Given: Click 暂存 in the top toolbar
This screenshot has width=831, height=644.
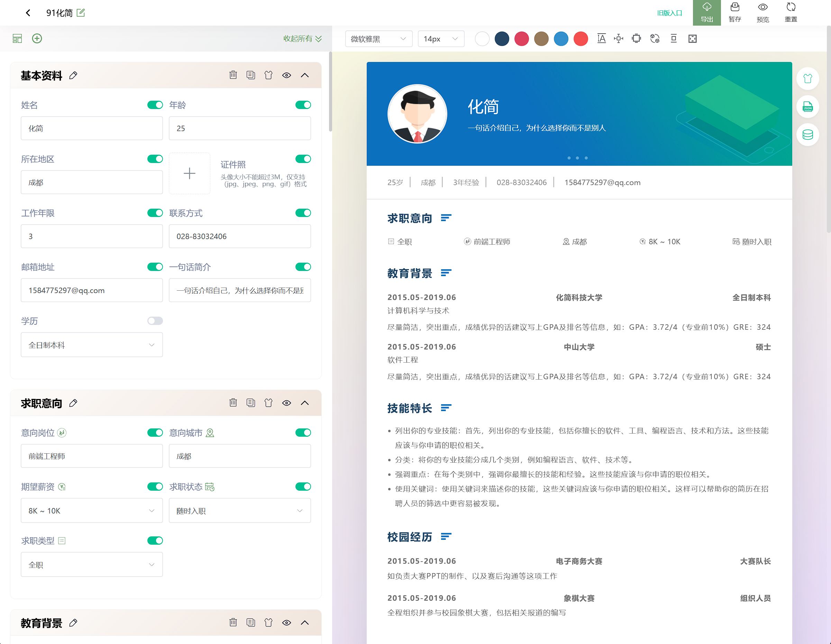Looking at the screenshot, I should pyautogui.click(x=735, y=12).
